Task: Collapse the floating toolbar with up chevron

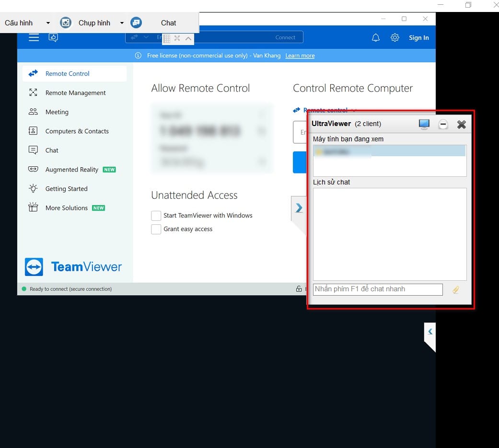Action: coord(188,38)
